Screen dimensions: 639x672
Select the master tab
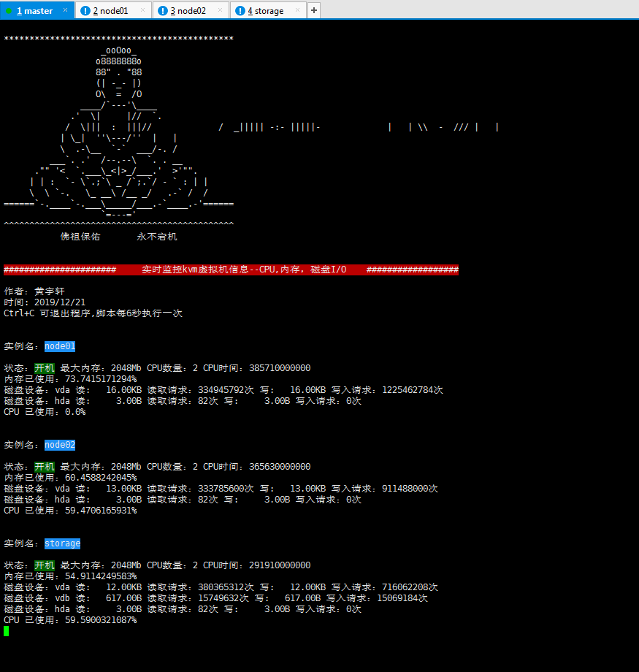point(37,10)
